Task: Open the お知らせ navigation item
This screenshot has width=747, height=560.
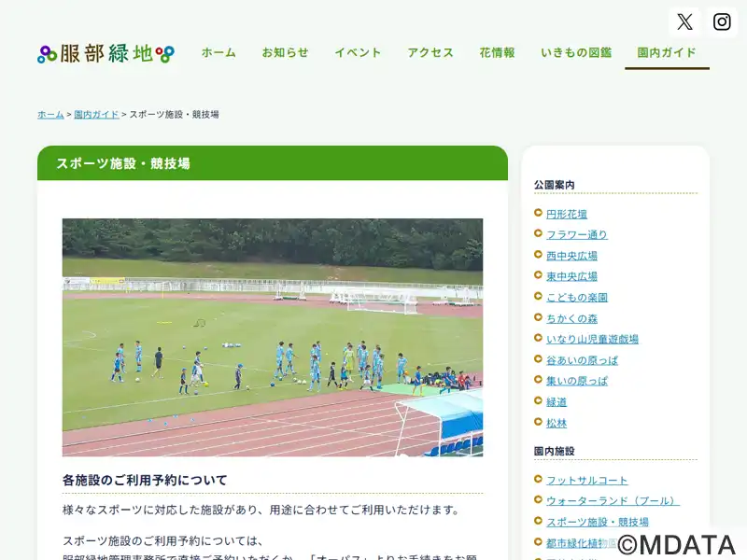Action: pyautogui.click(x=286, y=52)
